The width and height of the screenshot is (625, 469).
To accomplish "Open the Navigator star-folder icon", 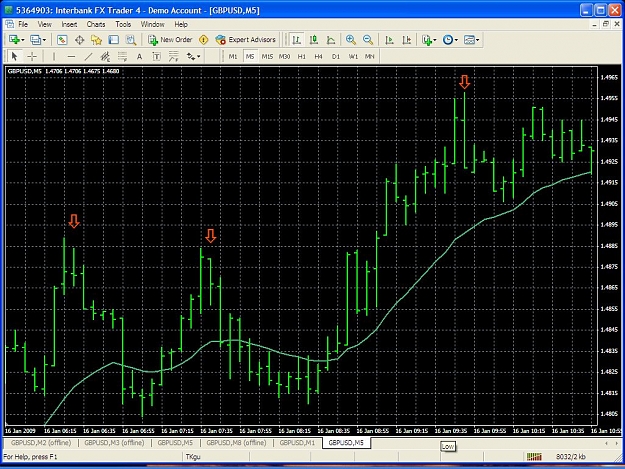I will pyautogui.click(x=96, y=39).
